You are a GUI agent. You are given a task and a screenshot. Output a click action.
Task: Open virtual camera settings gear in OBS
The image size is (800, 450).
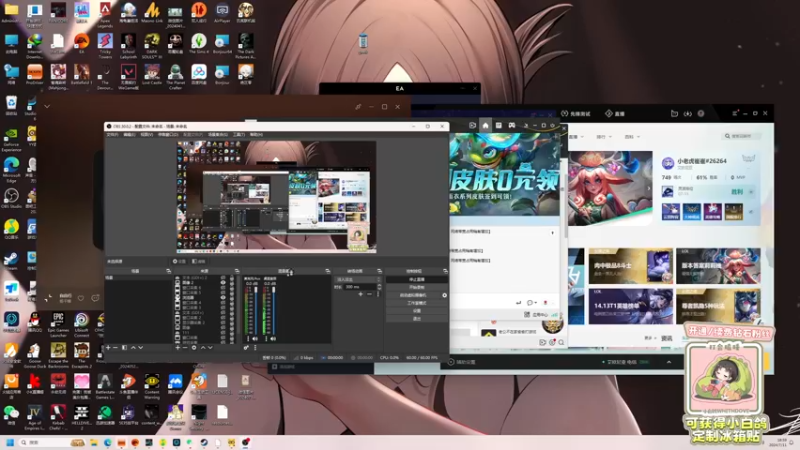[x=444, y=295]
